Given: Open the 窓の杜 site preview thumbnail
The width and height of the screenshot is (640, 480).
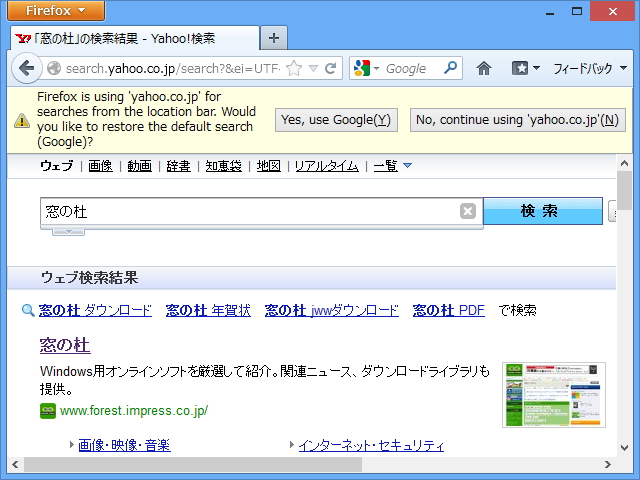Looking at the screenshot, I should [554, 395].
